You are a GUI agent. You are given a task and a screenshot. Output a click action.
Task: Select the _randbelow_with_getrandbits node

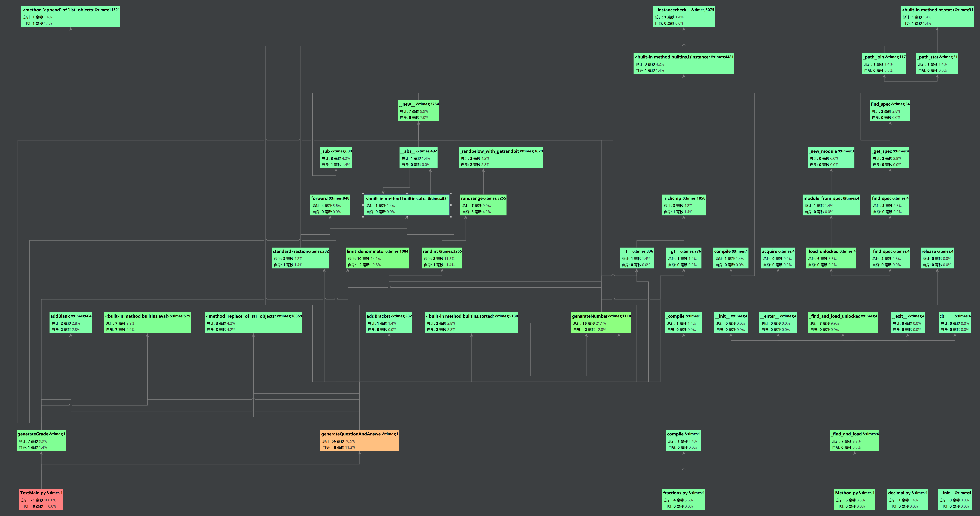click(501, 158)
